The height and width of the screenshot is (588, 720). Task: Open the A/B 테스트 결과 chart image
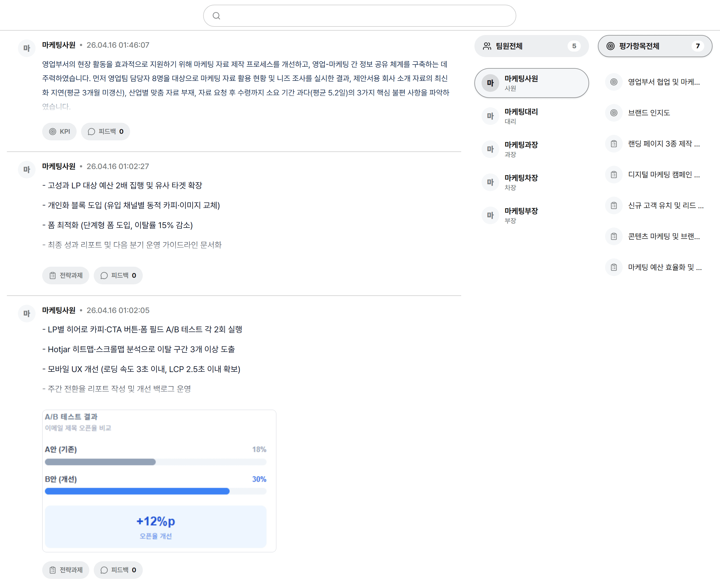pos(159,481)
